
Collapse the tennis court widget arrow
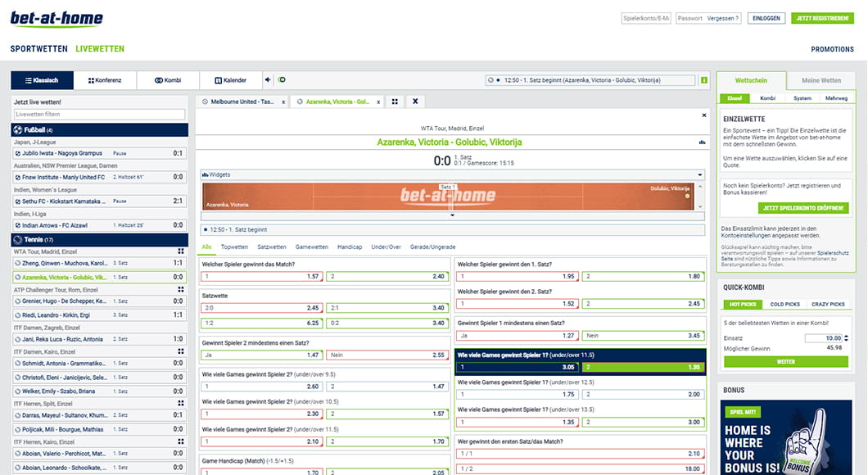(x=452, y=215)
